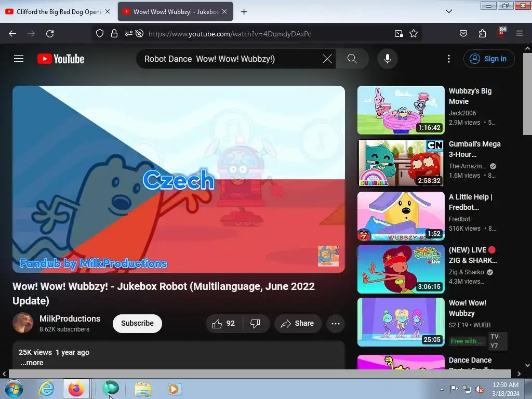The width and height of the screenshot is (532, 399).
Task: Open the Pocket save icon
Action: tap(463, 34)
